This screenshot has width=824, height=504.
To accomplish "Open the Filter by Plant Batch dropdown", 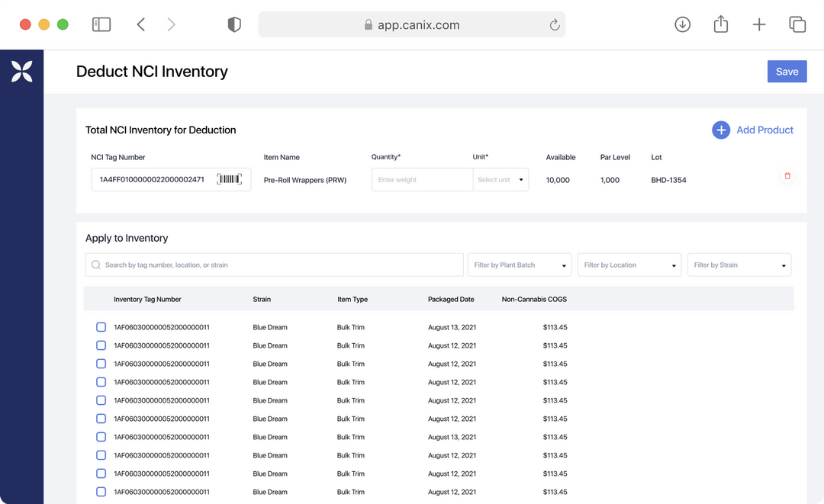I will (x=520, y=265).
